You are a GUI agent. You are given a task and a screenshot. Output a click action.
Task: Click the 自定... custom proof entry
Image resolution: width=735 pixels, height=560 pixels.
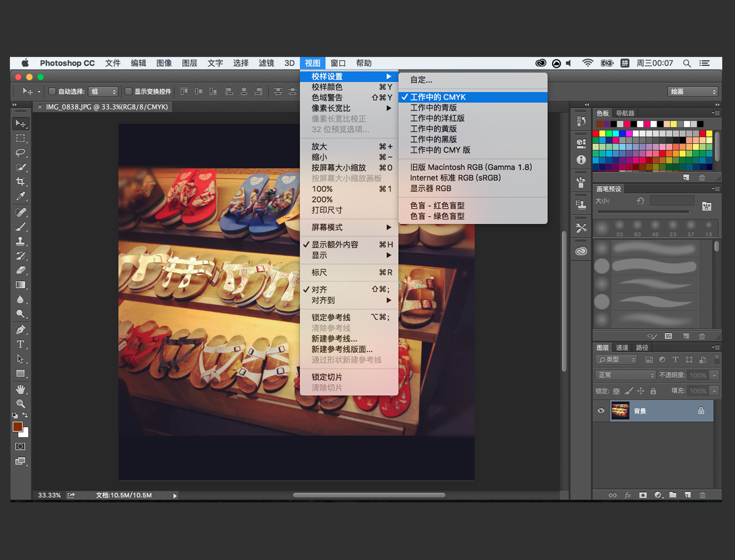(421, 80)
